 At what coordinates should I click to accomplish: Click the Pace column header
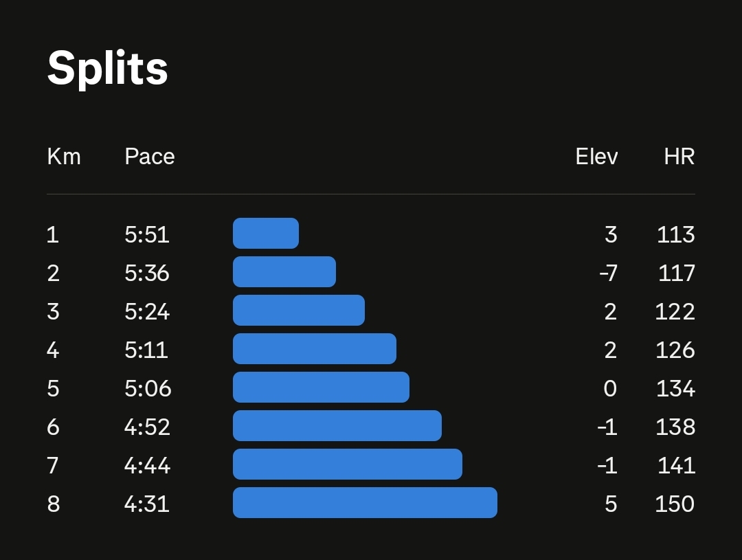coord(150,157)
